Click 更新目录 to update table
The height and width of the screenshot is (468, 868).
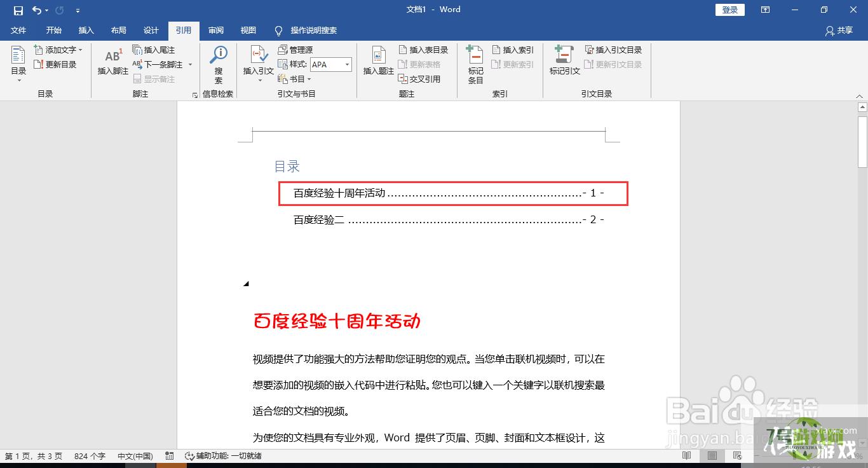tap(55, 64)
